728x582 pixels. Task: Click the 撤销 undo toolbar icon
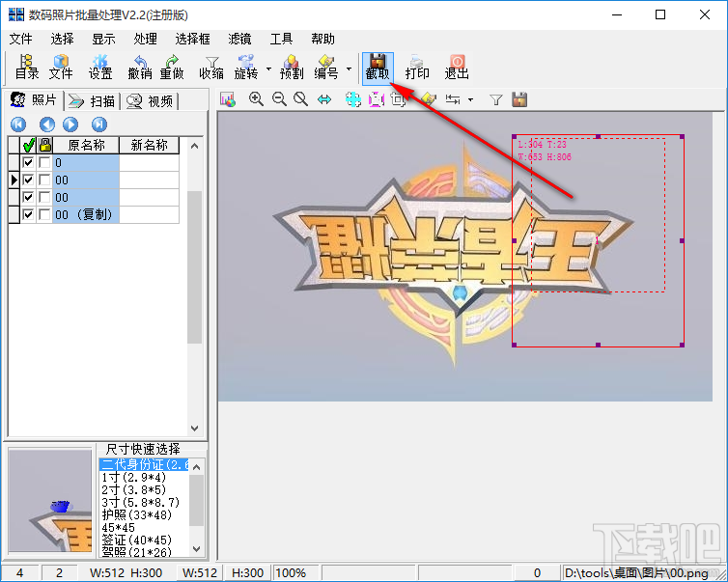click(x=140, y=68)
